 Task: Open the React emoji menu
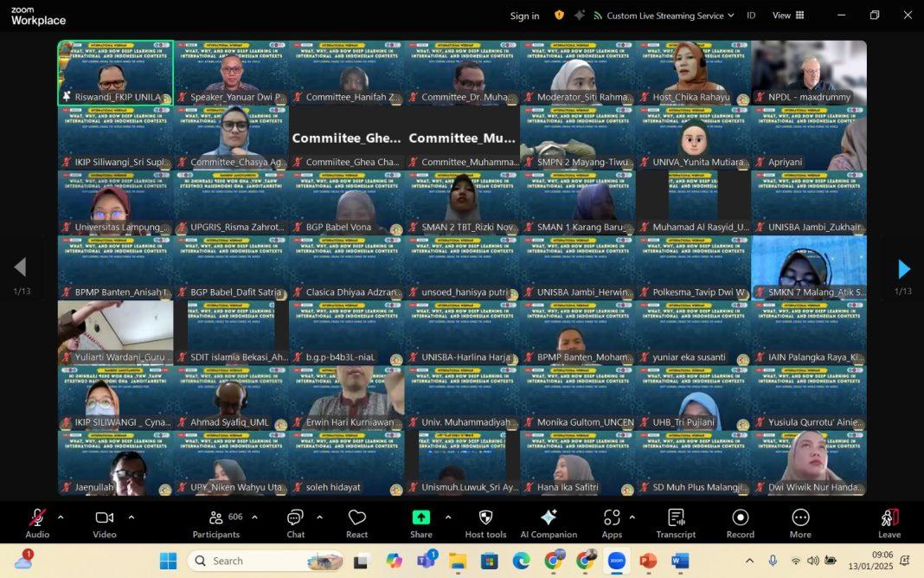(x=356, y=523)
